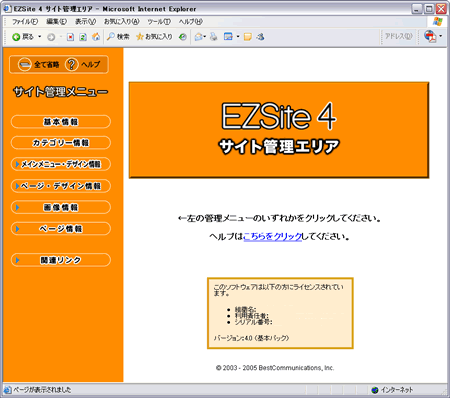Click the Windows flag logo icon

(437, 22)
